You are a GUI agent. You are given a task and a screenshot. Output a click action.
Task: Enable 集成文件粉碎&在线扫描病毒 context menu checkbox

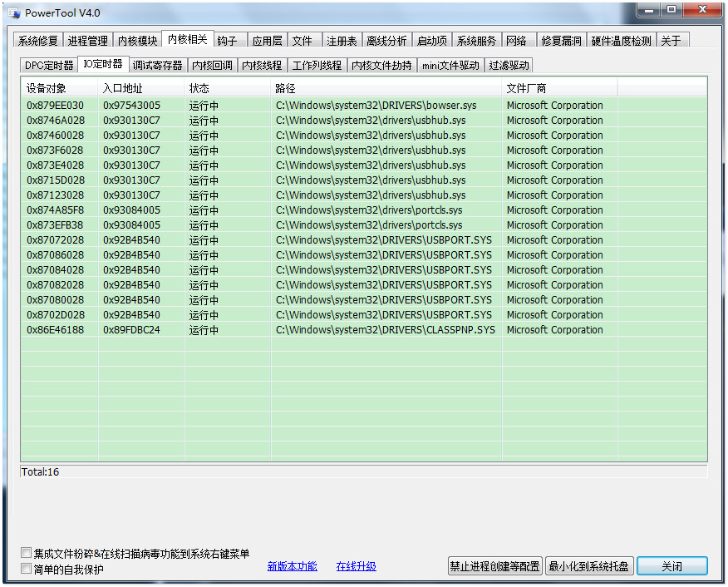27,553
